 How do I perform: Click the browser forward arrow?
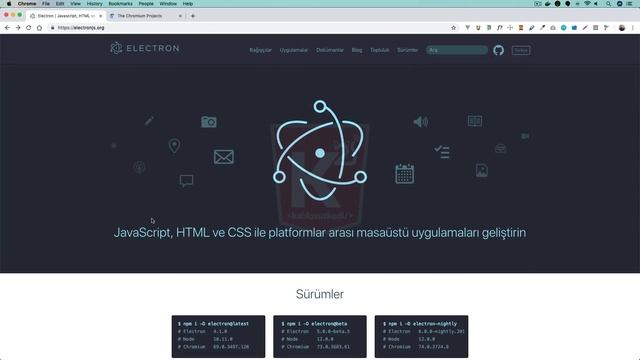coord(18,28)
